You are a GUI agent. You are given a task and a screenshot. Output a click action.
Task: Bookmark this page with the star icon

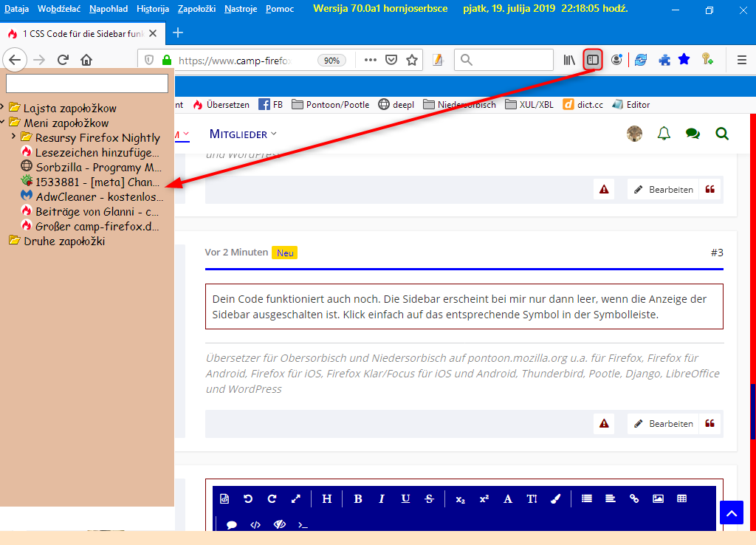412,60
